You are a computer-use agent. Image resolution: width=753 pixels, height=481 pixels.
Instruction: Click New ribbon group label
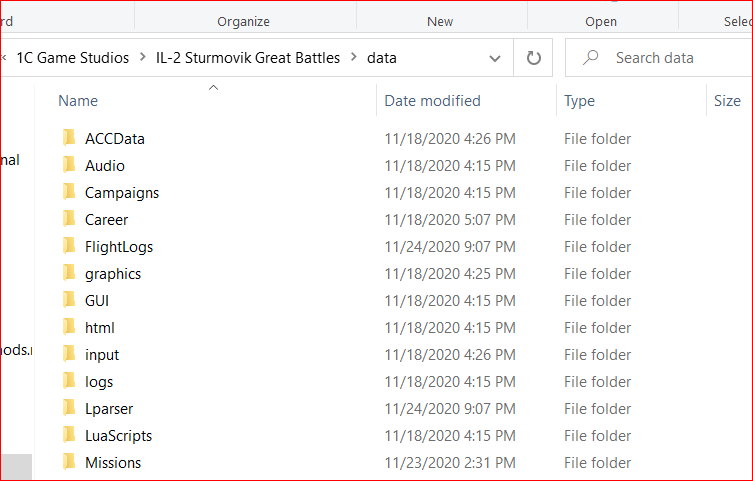440,22
